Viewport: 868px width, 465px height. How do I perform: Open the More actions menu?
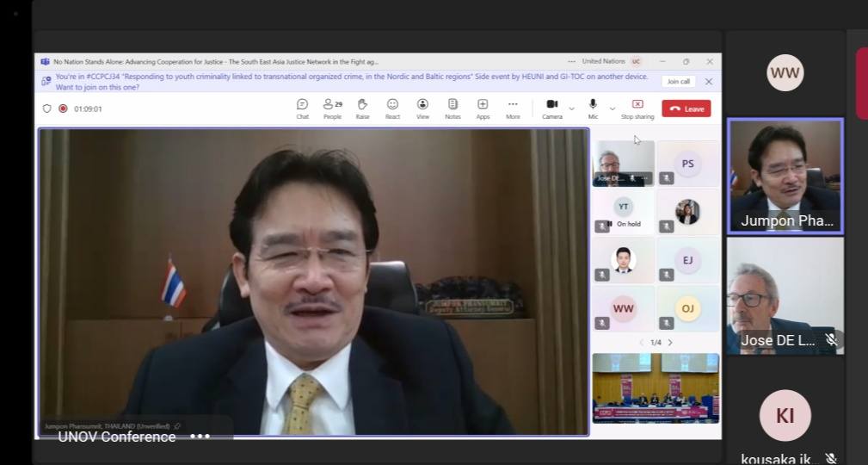(513, 108)
